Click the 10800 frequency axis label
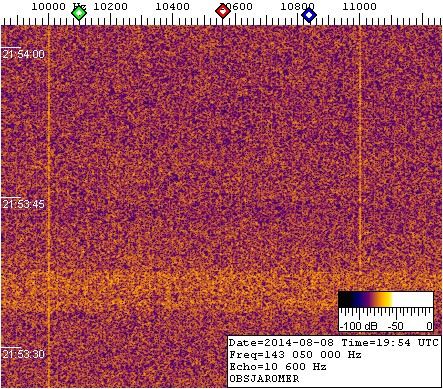Image resolution: width=443 pixels, height=389 pixels. (x=297, y=6)
